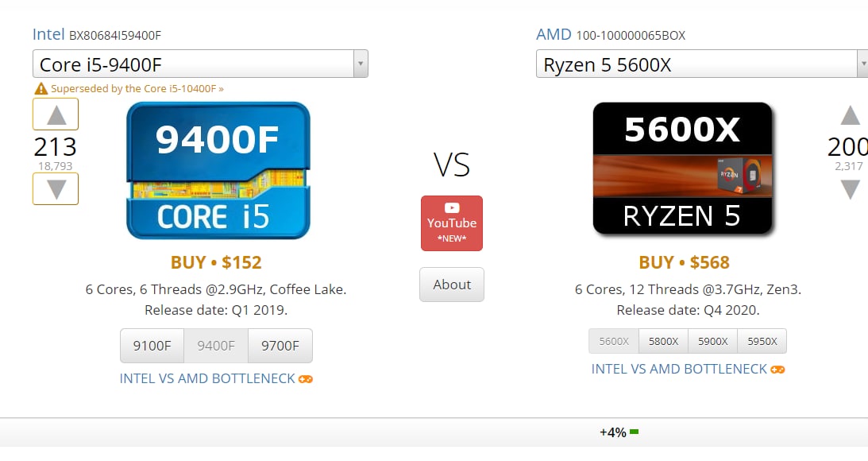This screenshot has height=461, width=868.
Task: Open the About button
Action: 452,285
